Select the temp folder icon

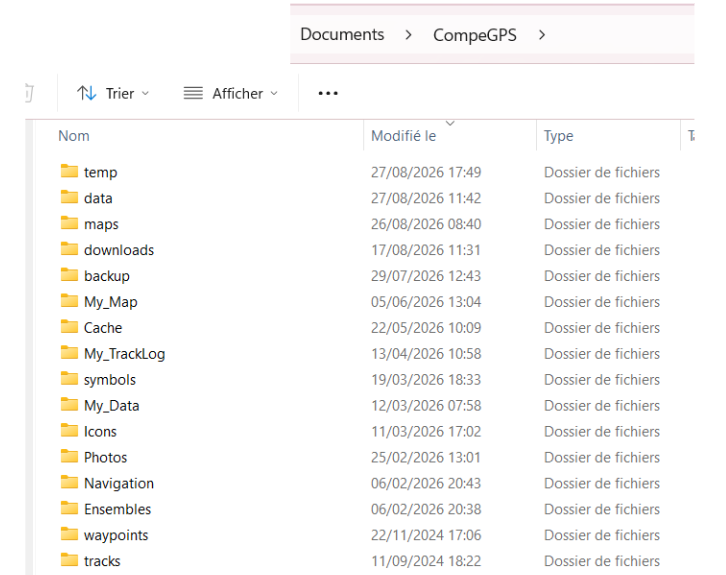coord(69,171)
